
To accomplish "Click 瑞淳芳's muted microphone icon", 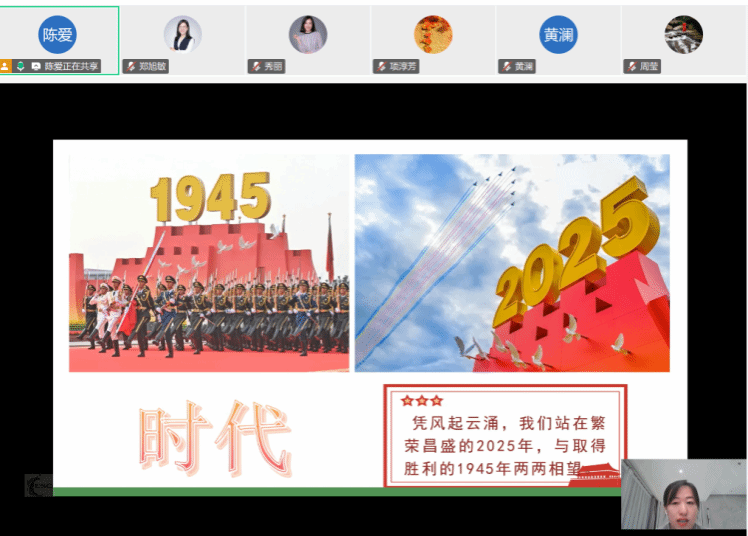I will coord(381,67).
